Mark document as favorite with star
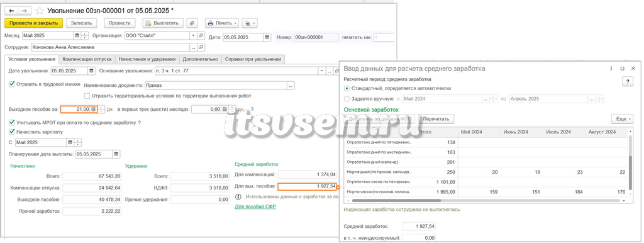644x243 pixels. click(x=40, y=11)
